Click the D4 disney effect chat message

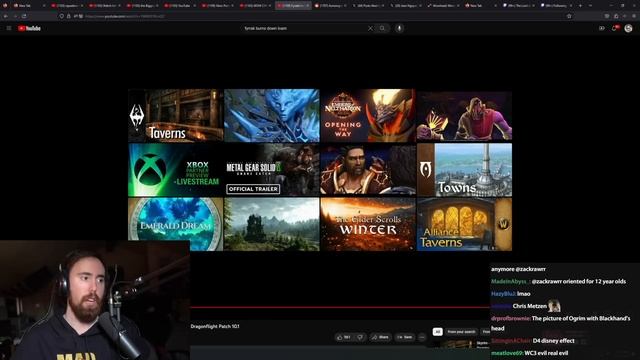click(x=533, y=340)
